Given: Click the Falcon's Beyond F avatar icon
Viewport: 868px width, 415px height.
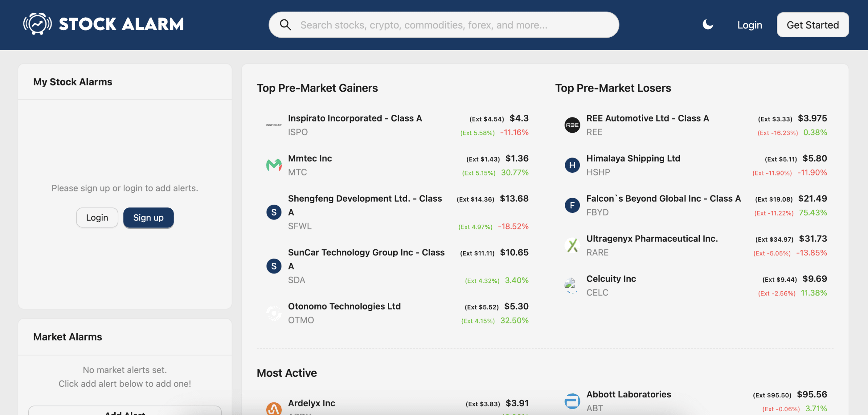Looking at the screenshot, I should [x=572, y=205].
